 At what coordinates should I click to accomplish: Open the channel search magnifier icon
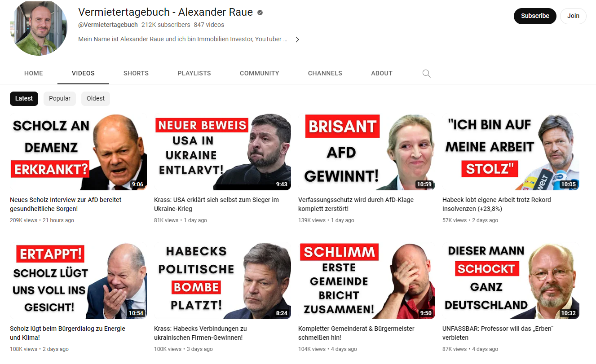click(x=427, y=73)
